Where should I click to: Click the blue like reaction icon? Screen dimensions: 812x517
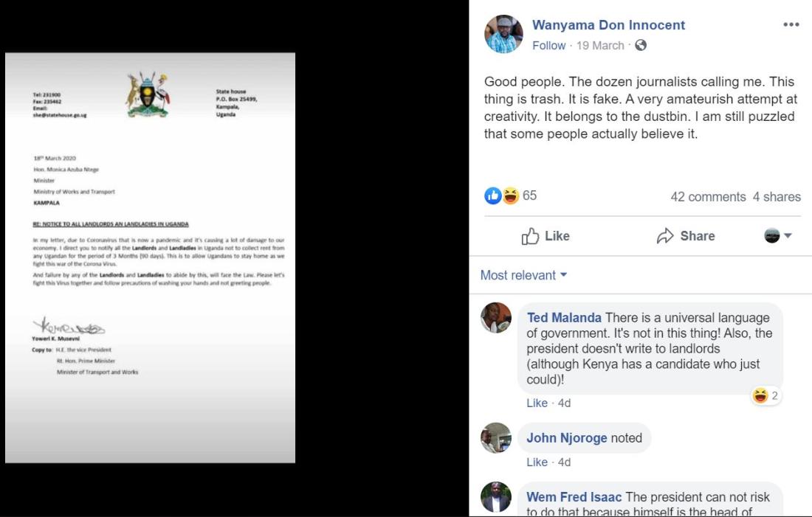click(x=492, y=195)
